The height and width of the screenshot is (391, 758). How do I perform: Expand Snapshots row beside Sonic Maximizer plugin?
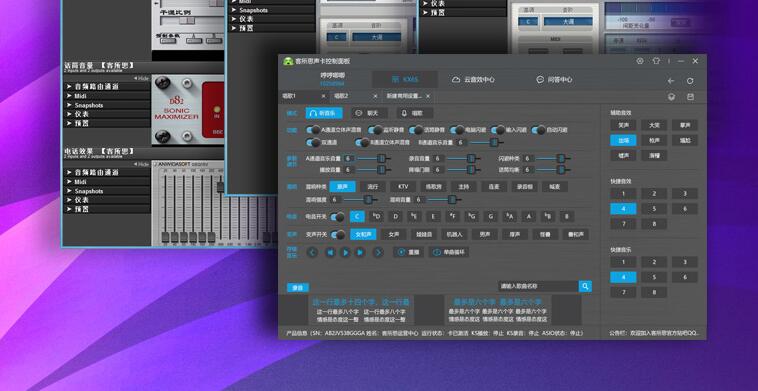(x=107, y=105)
